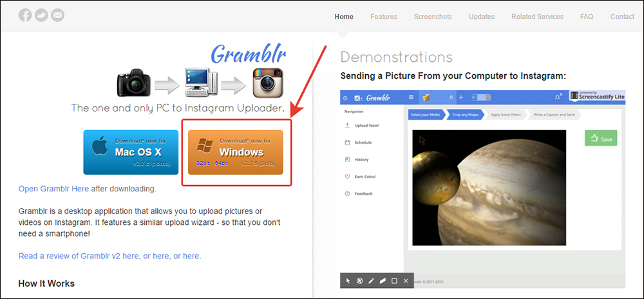The height and width of the screenshot is (299, 644).
Task: Go to the Home menu item
Action: pyautogui.click(x=344, y=17)
